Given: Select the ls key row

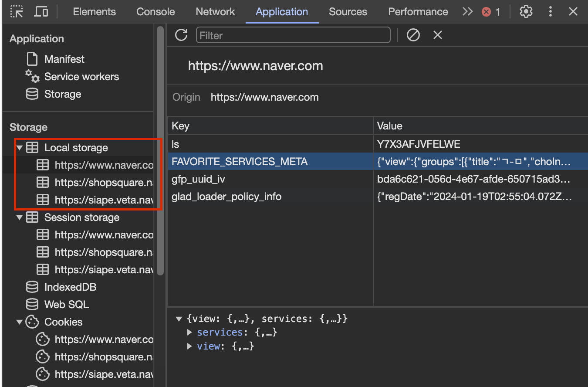Looking at the screenshot, I should tap(270, 144).
